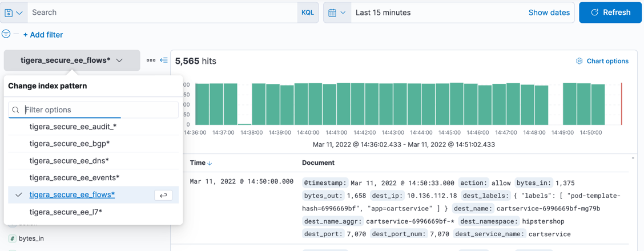Expand the tigera_secure_ee_flows* index pattern dropdown

pyautogui.click(x=72, y=60)
